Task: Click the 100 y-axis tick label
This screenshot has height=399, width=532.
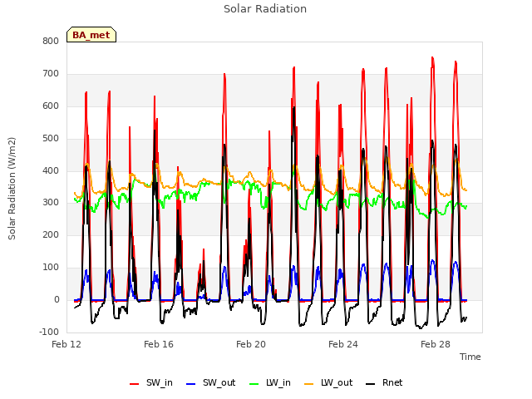Action: (51, 268)
